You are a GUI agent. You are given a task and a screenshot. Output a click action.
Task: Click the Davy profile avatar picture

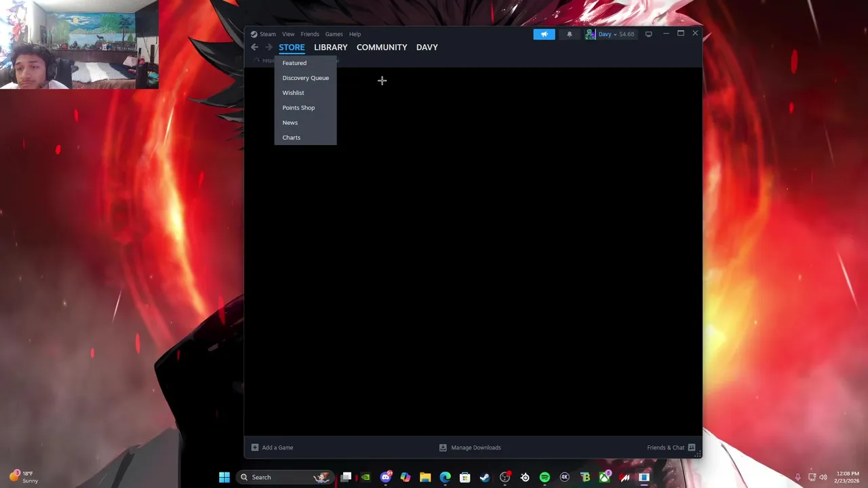591,34
